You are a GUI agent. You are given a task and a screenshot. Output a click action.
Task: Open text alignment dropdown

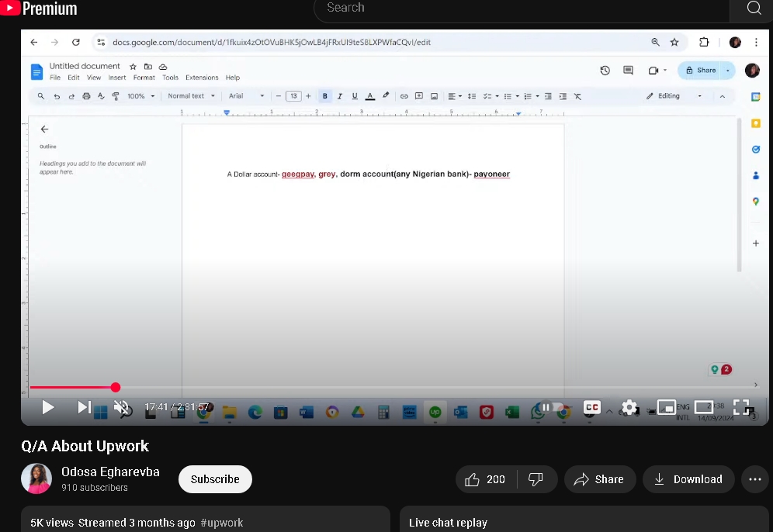coord(455,96)
